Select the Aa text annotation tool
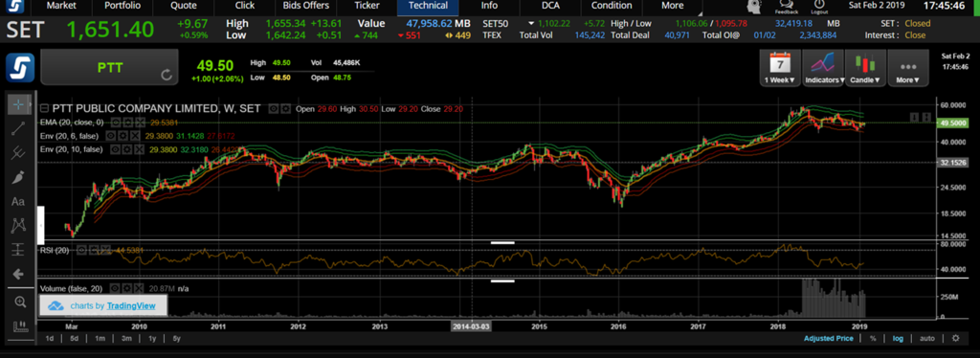 (18, 202)
